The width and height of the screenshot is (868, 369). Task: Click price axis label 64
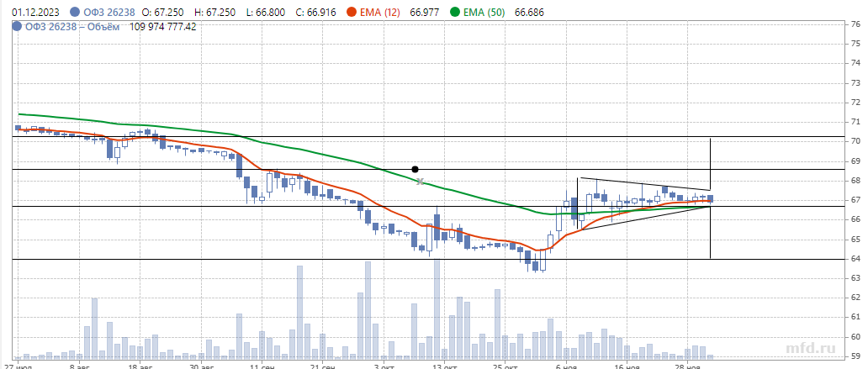pos(855,258)
